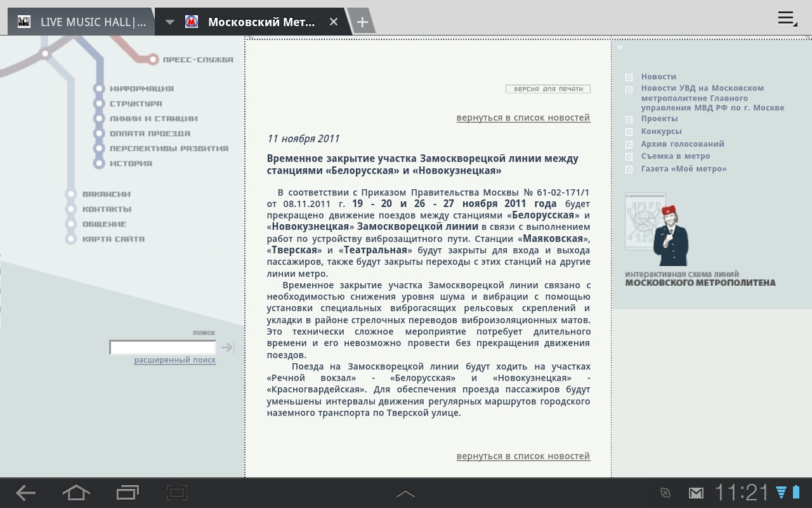The image size is (812, 508).
Task: Open the tab dropdown arrow beside metro tab
Action: tap(169, 22)
